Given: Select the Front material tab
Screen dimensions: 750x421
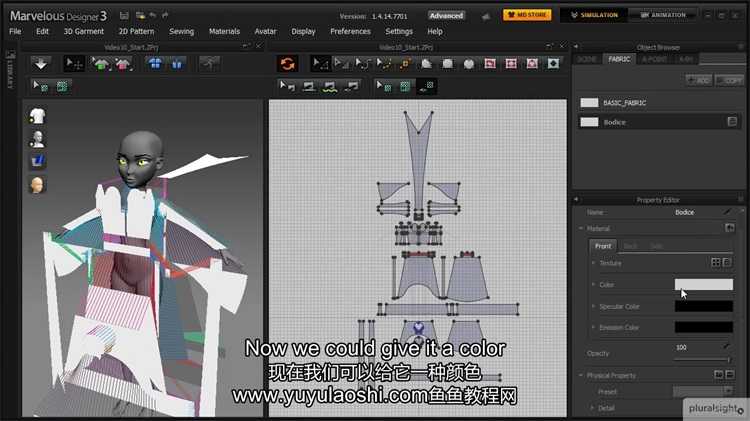Looking at the screenshot, I should tap(603, 246).
